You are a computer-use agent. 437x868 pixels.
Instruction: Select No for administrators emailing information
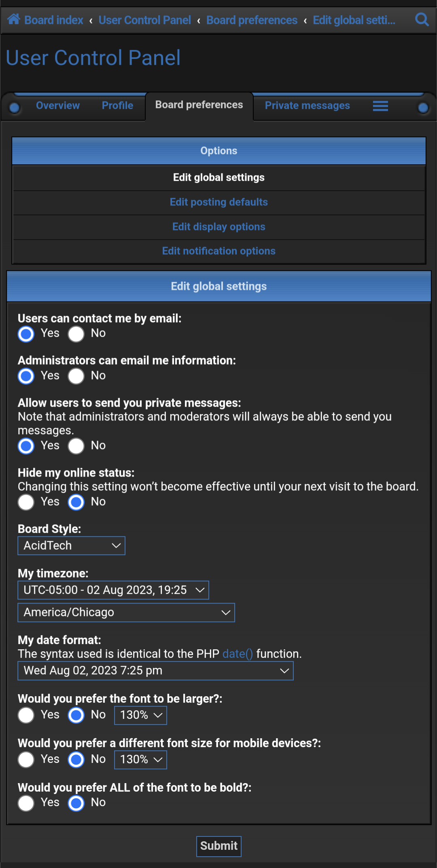pyautogui.click(x=76, y=376)
